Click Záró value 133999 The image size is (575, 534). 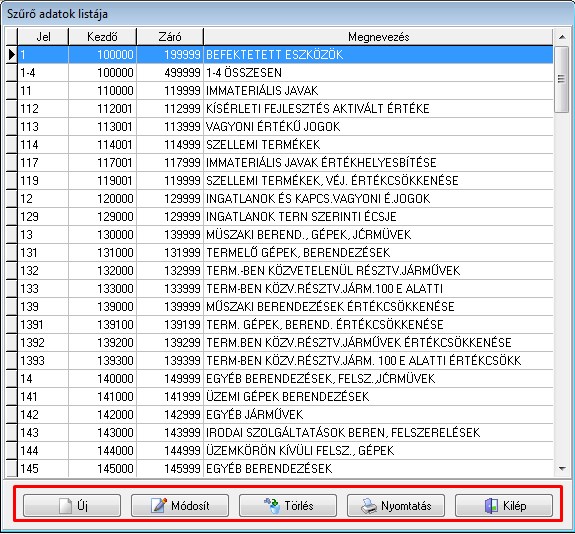[170, 288]
